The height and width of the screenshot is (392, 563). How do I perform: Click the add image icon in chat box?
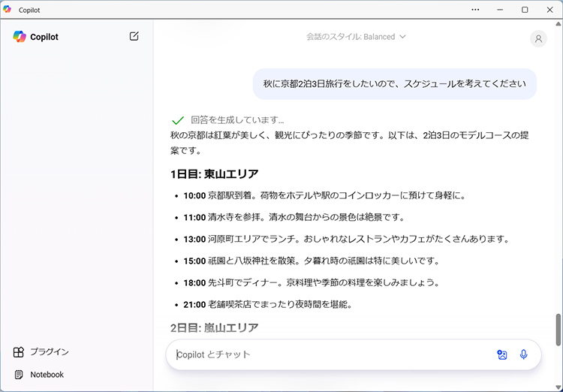point(502,354)
